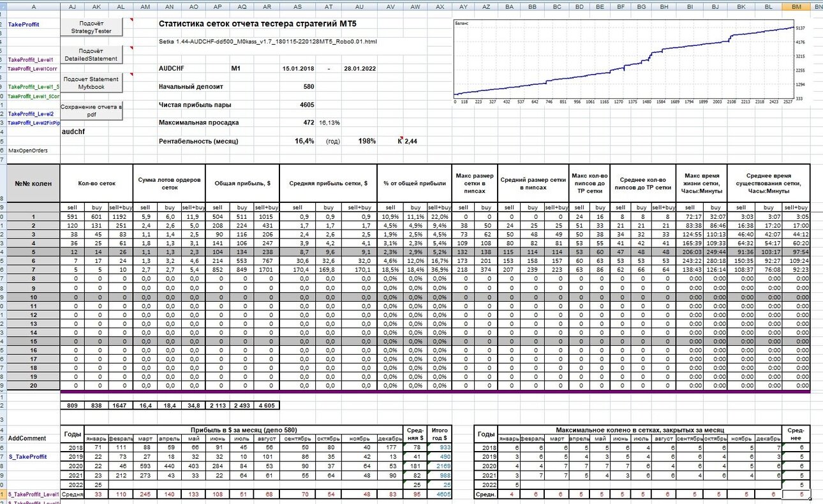Screen dimensions: 823x504
Task: Select the drawdown percent 16,13%
Action: [x=330, y=122]
